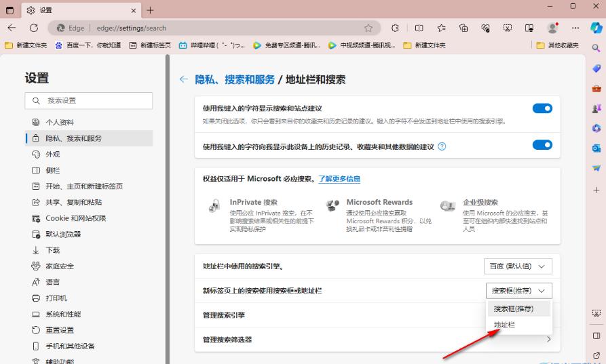606x364 pixels.
Task: Open Copilot icon in the sidebar
Action: [x=596, y=28]
